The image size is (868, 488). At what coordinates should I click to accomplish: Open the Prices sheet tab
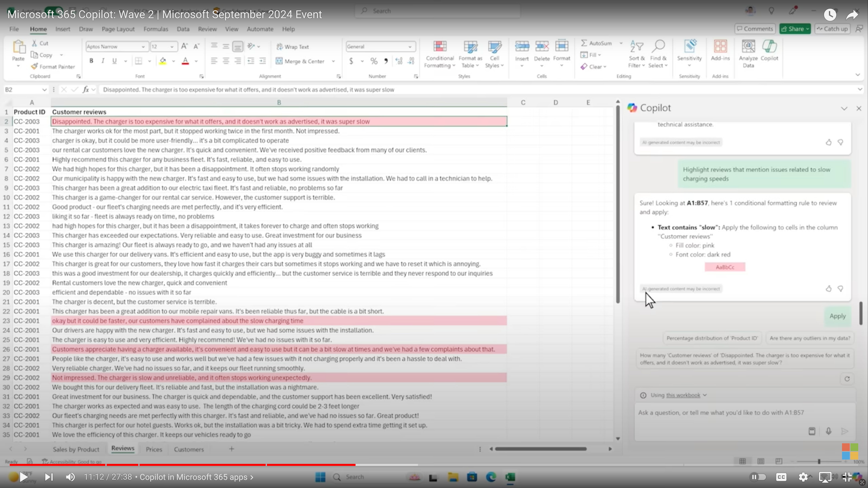[x=154, y=449]
